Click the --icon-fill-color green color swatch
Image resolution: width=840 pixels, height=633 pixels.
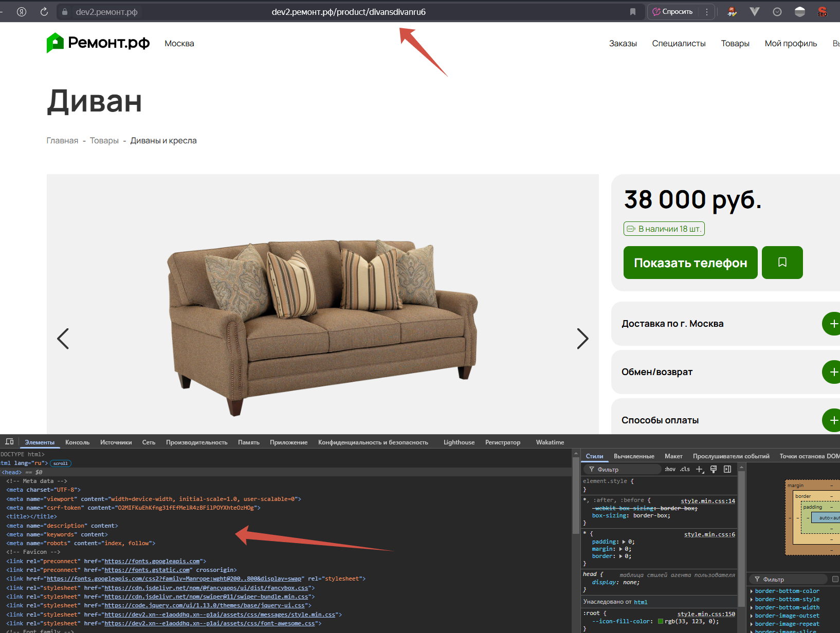[x=661, y=622]
